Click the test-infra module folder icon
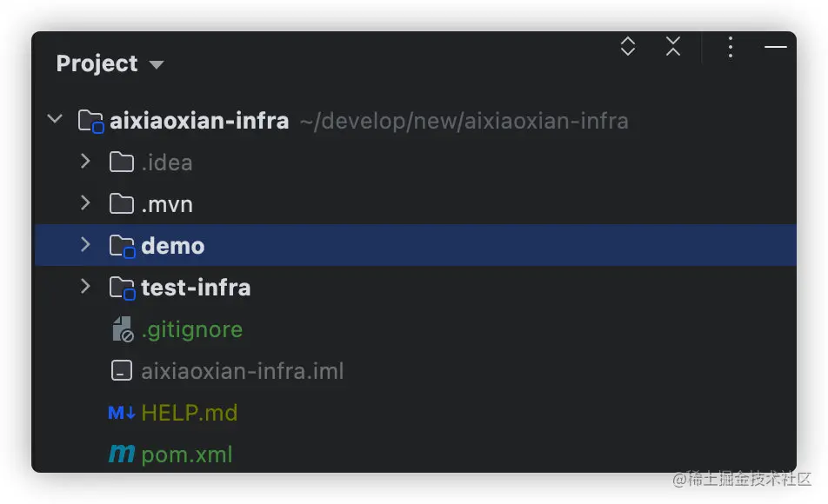The image size is (828, 504). point(122,288)
